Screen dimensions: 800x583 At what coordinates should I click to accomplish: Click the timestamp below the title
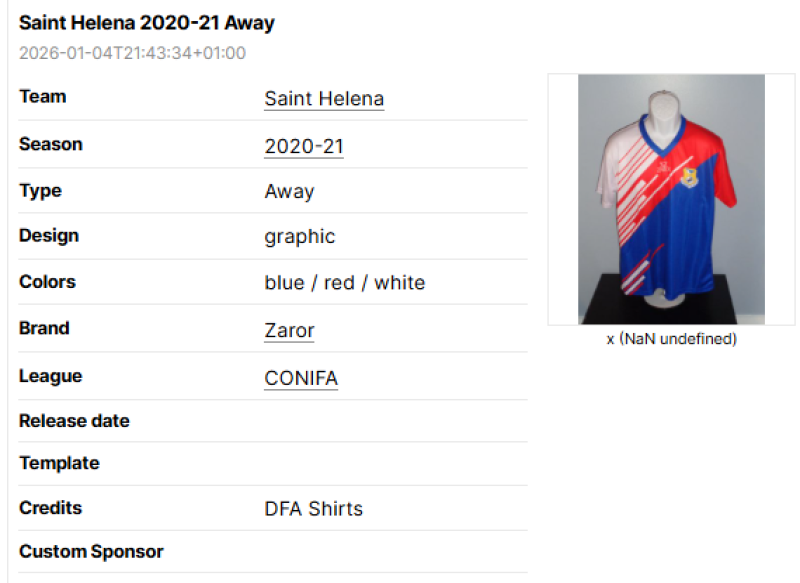[x=132, y=53]
